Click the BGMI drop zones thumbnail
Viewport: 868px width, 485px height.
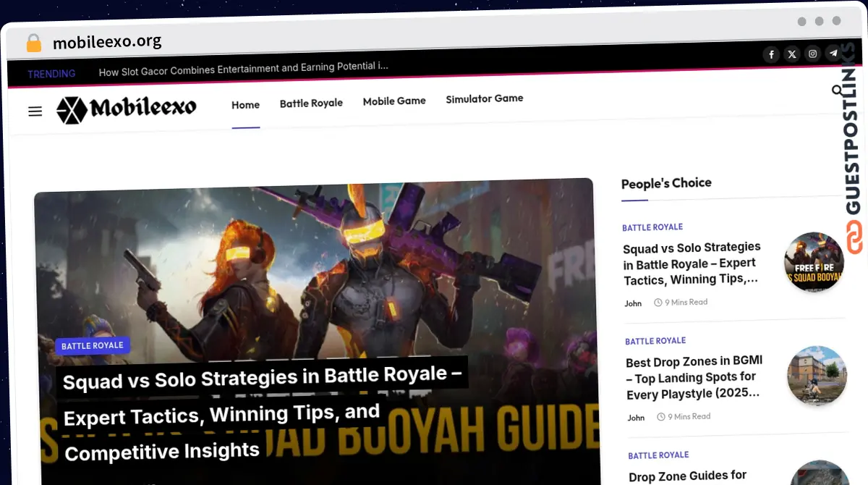click(817, 376)
